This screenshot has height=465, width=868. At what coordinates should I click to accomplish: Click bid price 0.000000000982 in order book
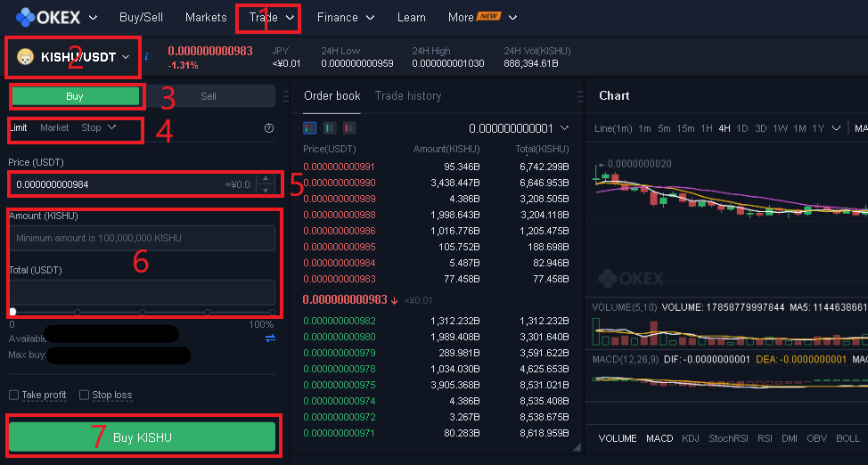pyautogui.click(x=340, y=321)
